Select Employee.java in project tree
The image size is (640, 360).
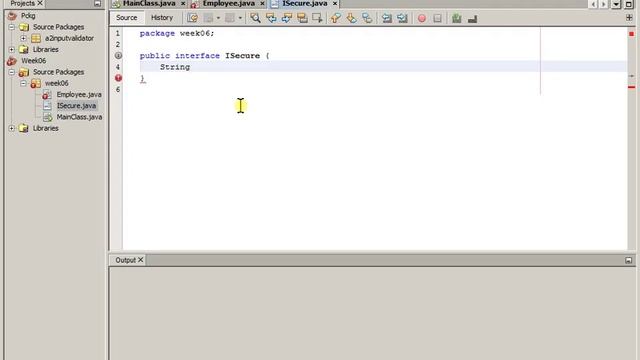(x=79, y=95)
